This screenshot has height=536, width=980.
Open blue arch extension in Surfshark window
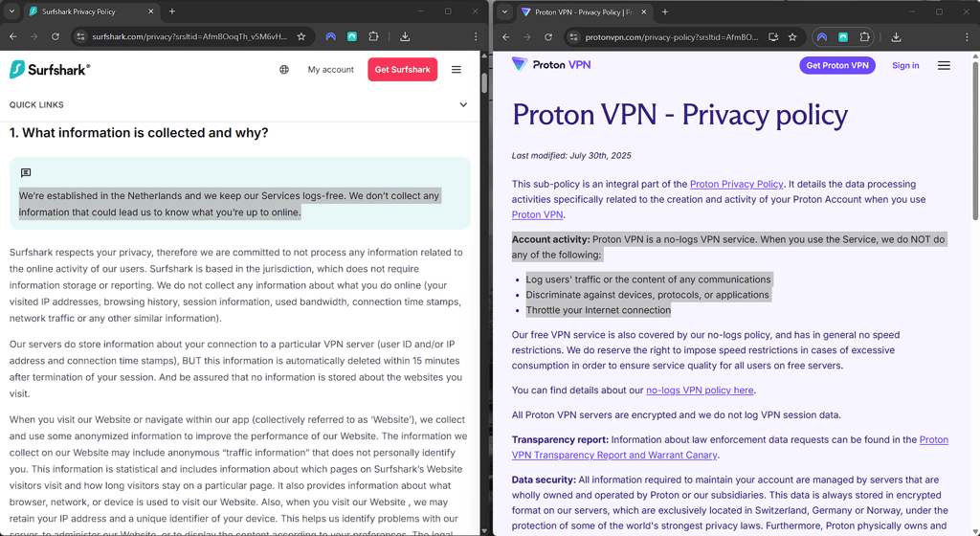(x=330, y=37)
